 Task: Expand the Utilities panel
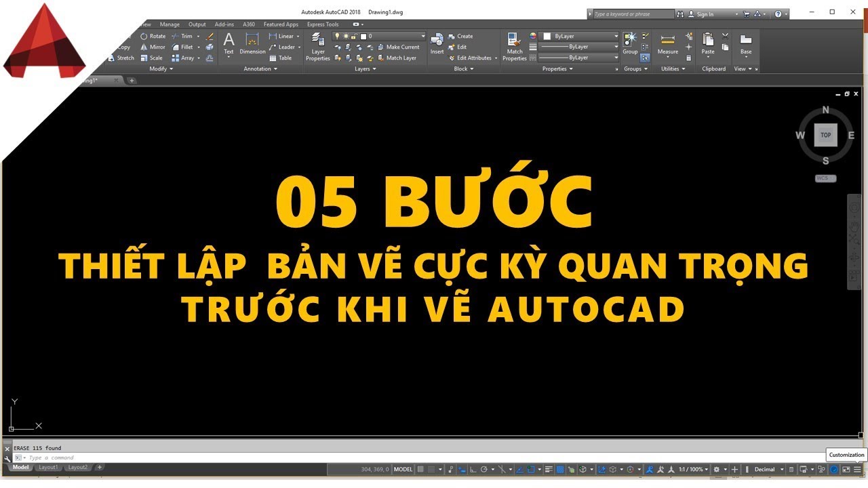(x=673, y=68)
